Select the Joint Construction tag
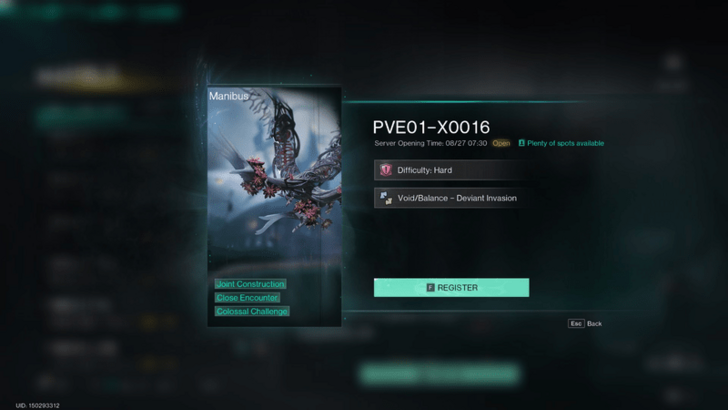Image resolution: width=728 pixels, height=410 pixels. (250, 284)
